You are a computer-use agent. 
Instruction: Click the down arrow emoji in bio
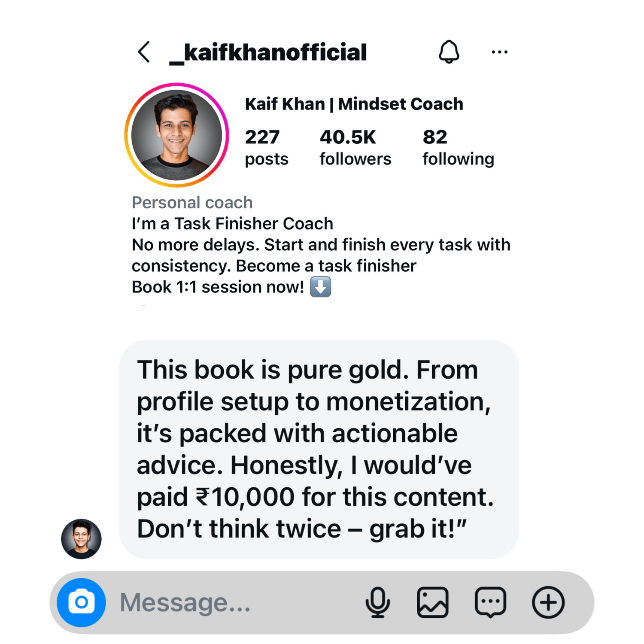320,287
